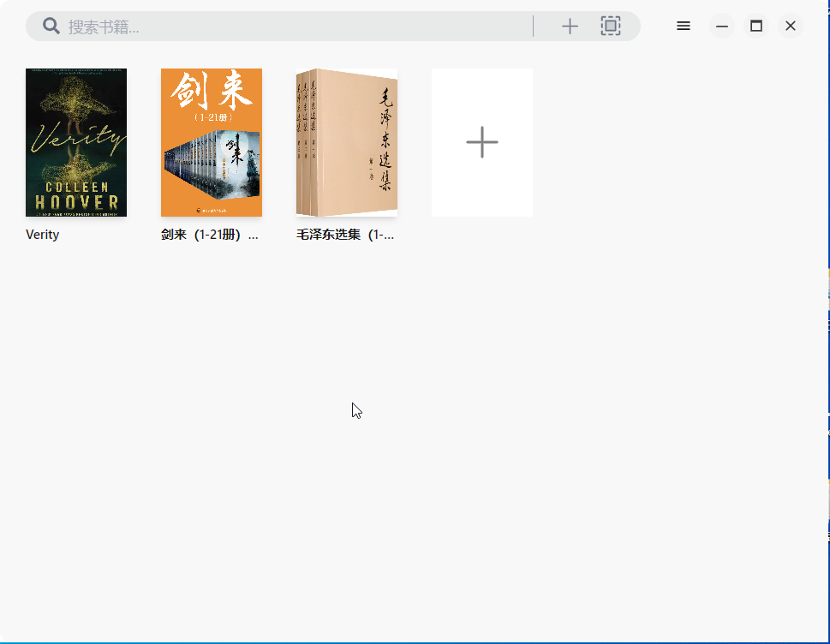
Task: Click the plus add-book icon in search bar
Action: pos(570,26)
